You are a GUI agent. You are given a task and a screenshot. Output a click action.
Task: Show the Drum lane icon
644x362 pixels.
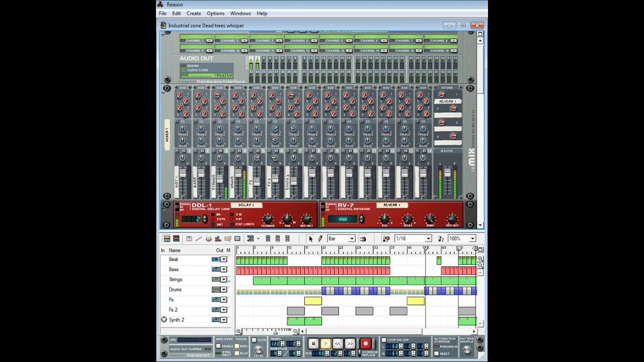[x=208, y=238]
